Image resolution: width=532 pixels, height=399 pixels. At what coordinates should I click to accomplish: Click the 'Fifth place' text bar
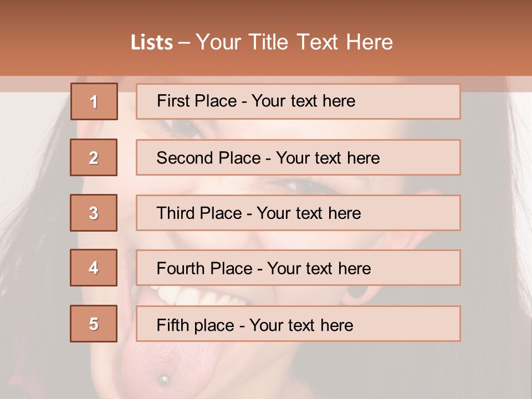[x=298, y=324]
